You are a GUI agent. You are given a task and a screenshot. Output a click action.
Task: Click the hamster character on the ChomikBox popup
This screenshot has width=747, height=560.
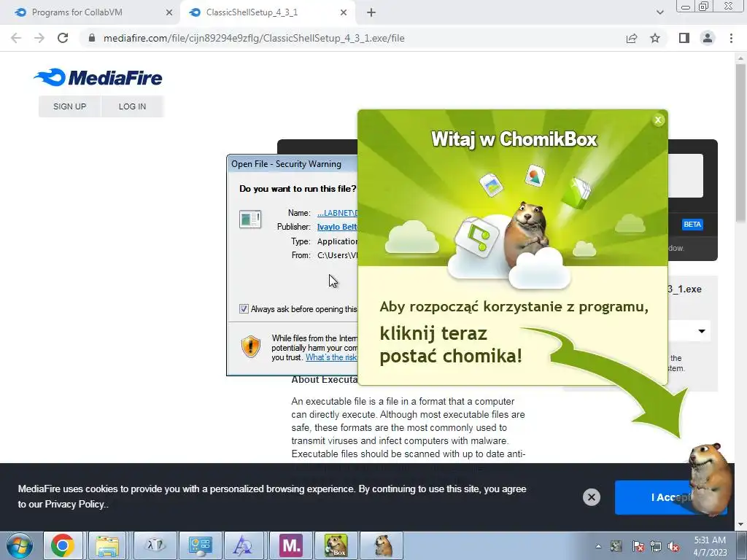[528, 233]
